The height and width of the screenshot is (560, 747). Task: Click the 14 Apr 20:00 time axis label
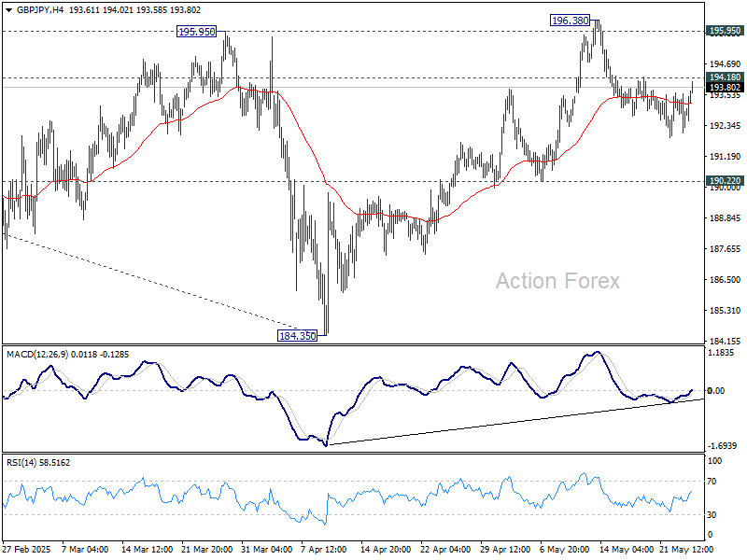tap(386, 550)
